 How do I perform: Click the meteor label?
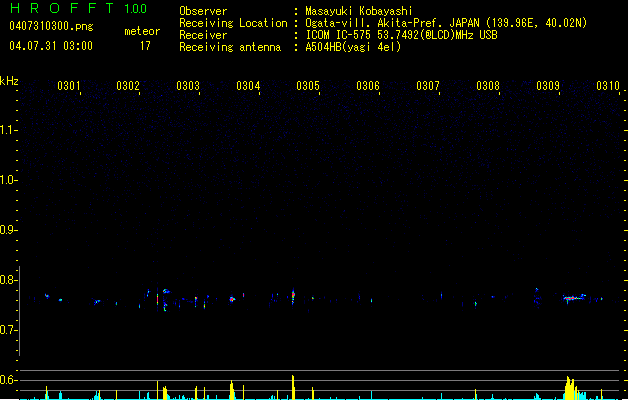pyautogui.click(x=142, y=31)
